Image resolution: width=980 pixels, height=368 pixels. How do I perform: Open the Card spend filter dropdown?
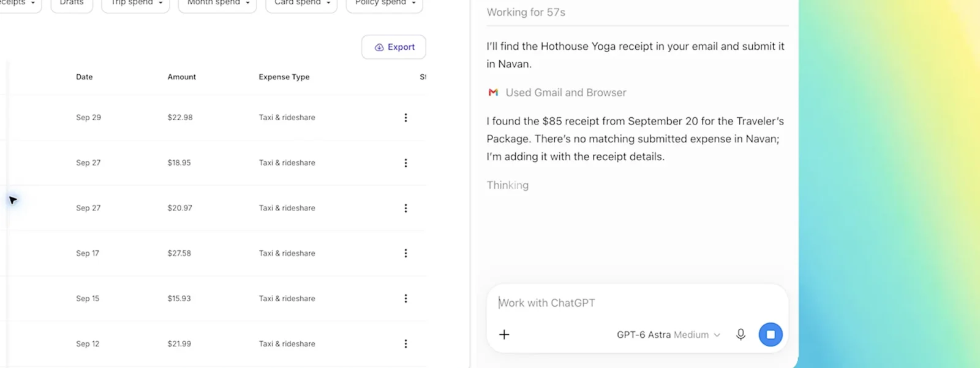click(x=301, y=4)
